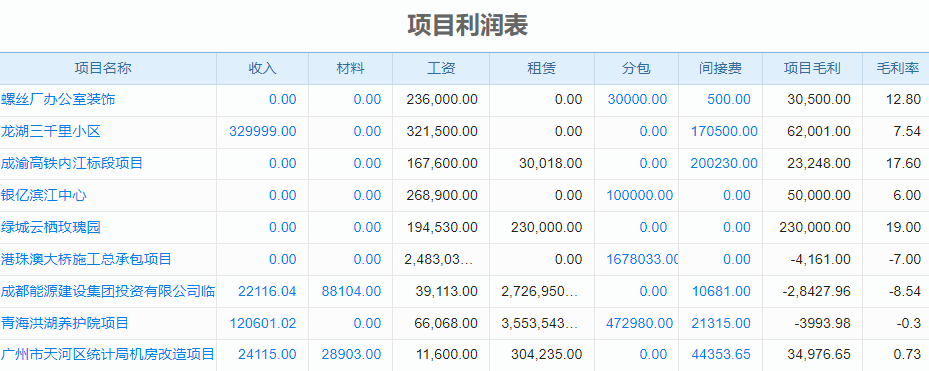929x371 pixels.
Task: Open income value 329999.00 for 龙湖三千里小区
Action: (x=262, y=132)
